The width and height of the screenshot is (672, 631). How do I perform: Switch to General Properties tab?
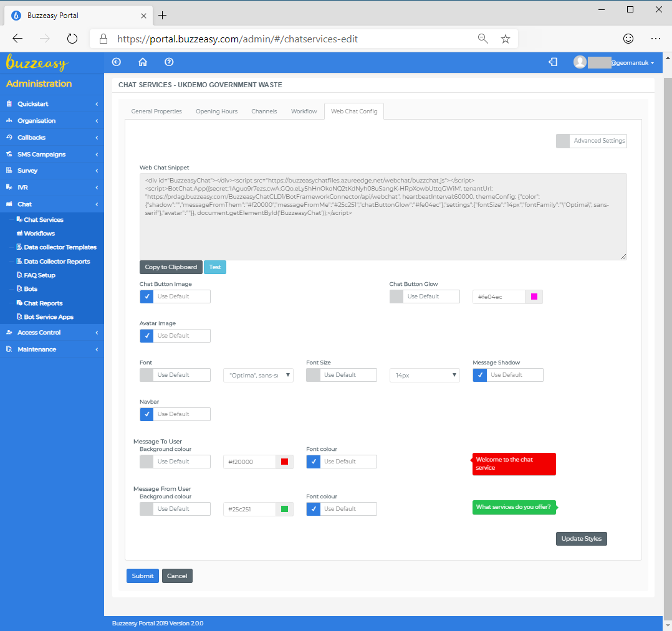[156, 111]
